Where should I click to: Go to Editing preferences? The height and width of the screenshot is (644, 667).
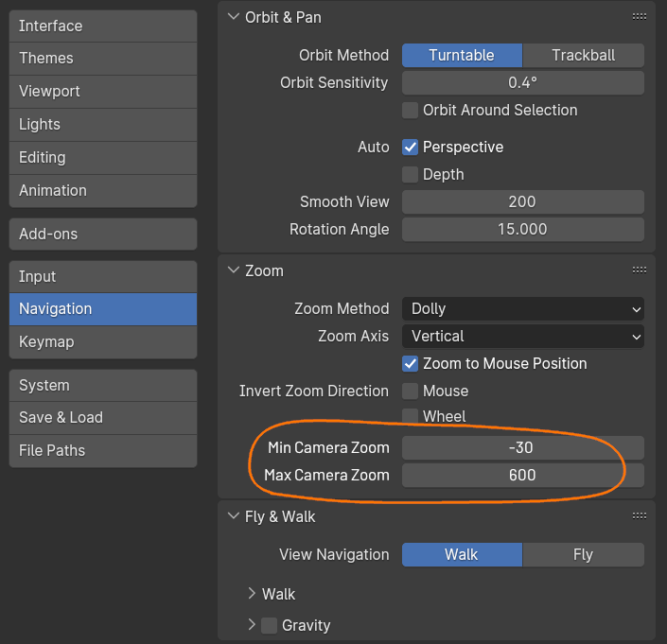[x=103, y=158]
